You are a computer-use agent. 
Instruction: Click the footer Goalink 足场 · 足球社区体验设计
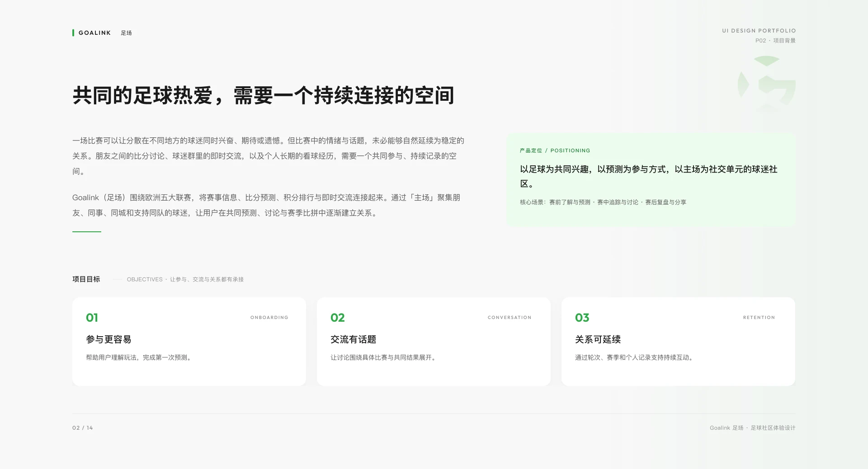752,428
